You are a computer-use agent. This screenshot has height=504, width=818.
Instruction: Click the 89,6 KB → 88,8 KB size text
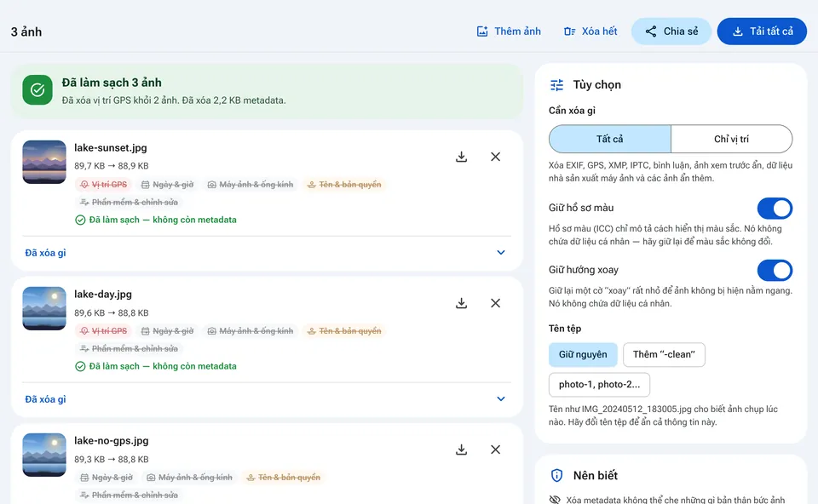(x=111, y=312)
